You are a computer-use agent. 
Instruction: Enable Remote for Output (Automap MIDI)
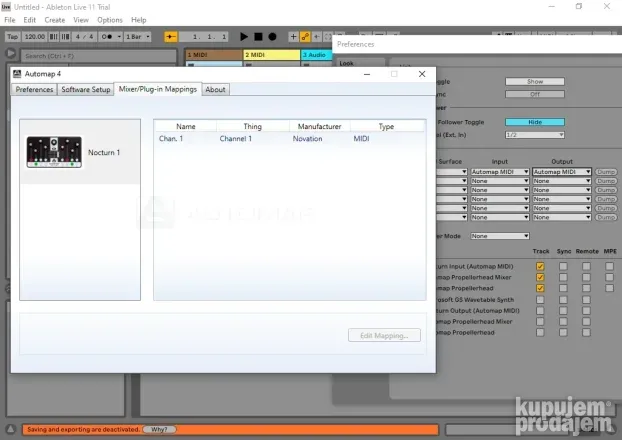(586, 311)
